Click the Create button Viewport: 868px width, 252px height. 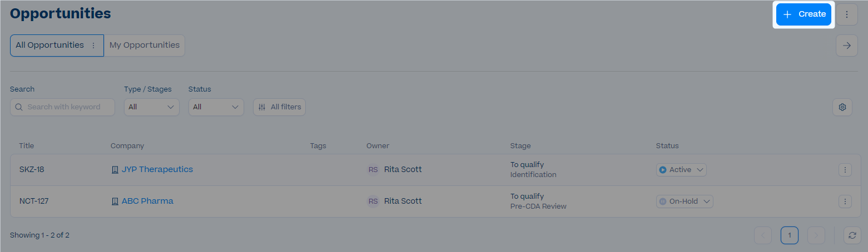[x=803, y=14]
